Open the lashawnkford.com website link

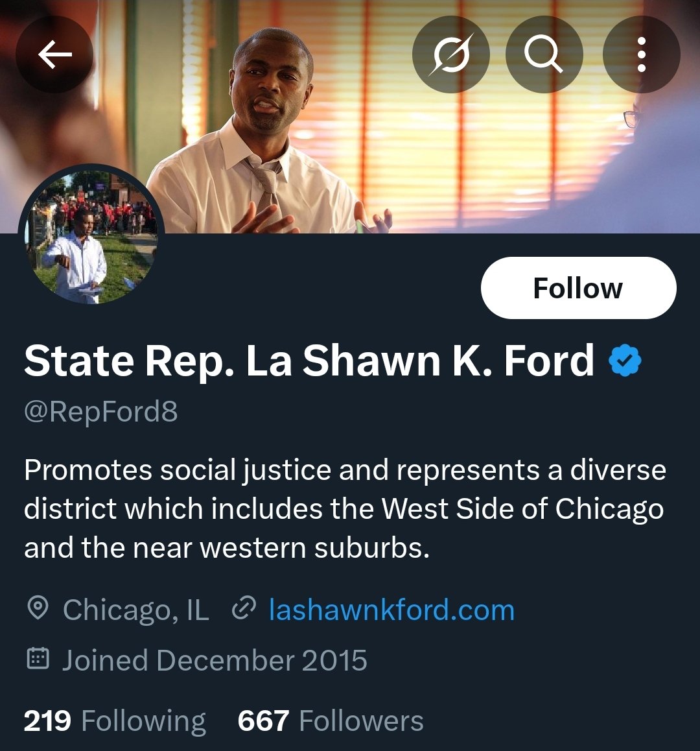pyautogui.click(x=391, y=610)
